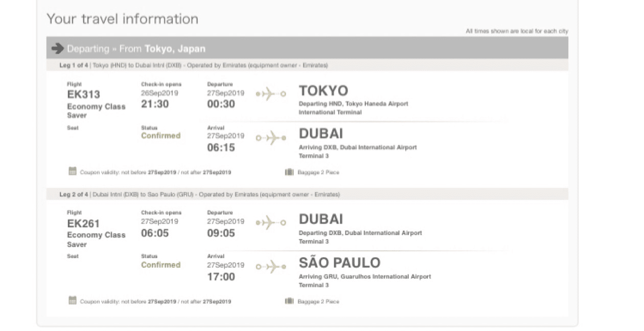644x331 pixels.
Task: Click Confirmed status for flight EK313
Action: coord(161,136)
